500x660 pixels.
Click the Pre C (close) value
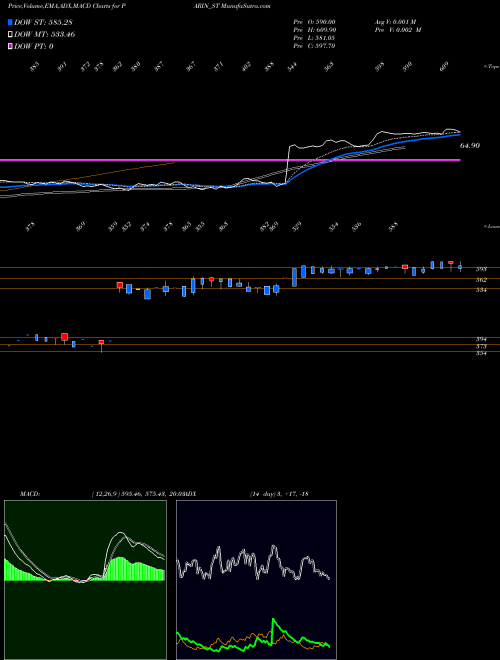coord(314,46)
